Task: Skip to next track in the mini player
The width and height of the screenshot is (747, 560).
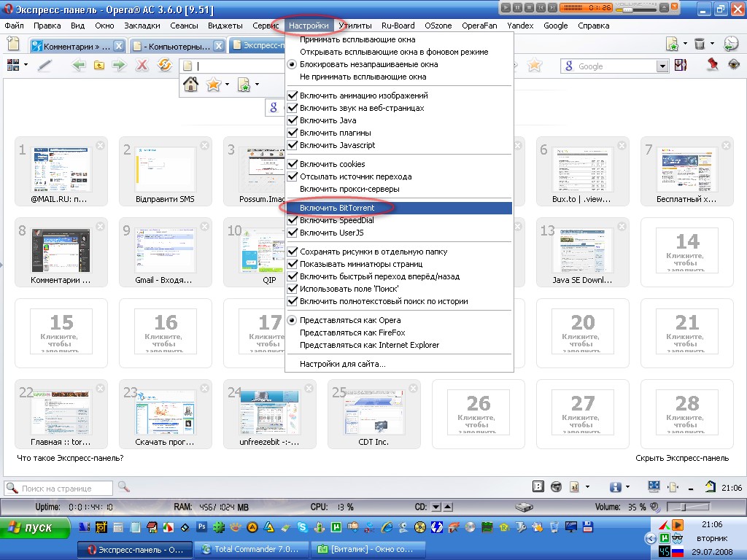Action: pos(552,7)
